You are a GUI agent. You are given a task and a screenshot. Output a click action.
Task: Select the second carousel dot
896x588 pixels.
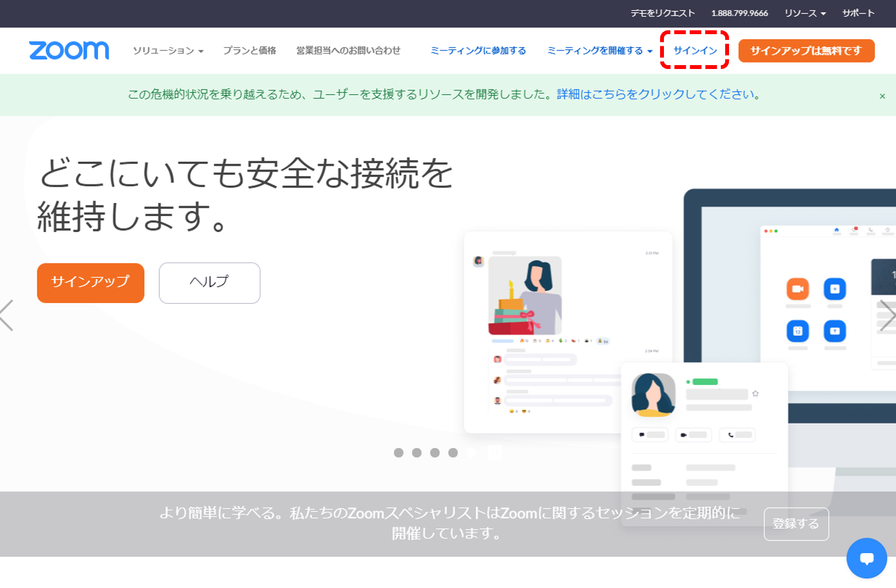click(x=416, y=453)
